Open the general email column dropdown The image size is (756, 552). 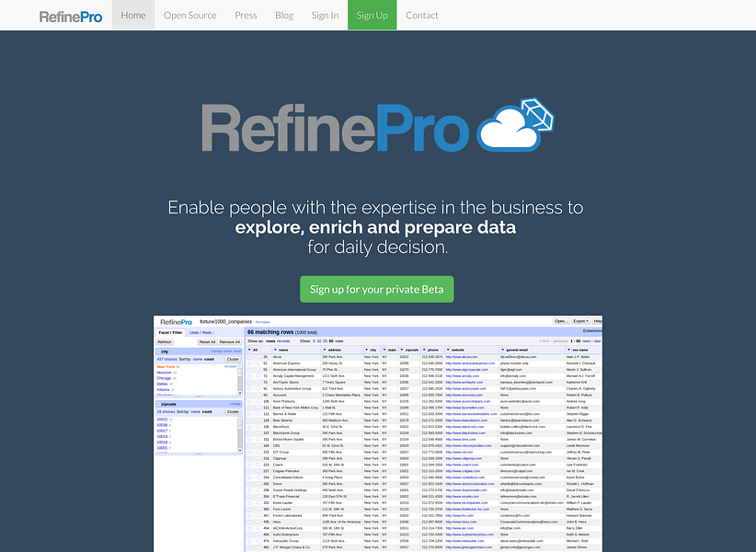502,350
